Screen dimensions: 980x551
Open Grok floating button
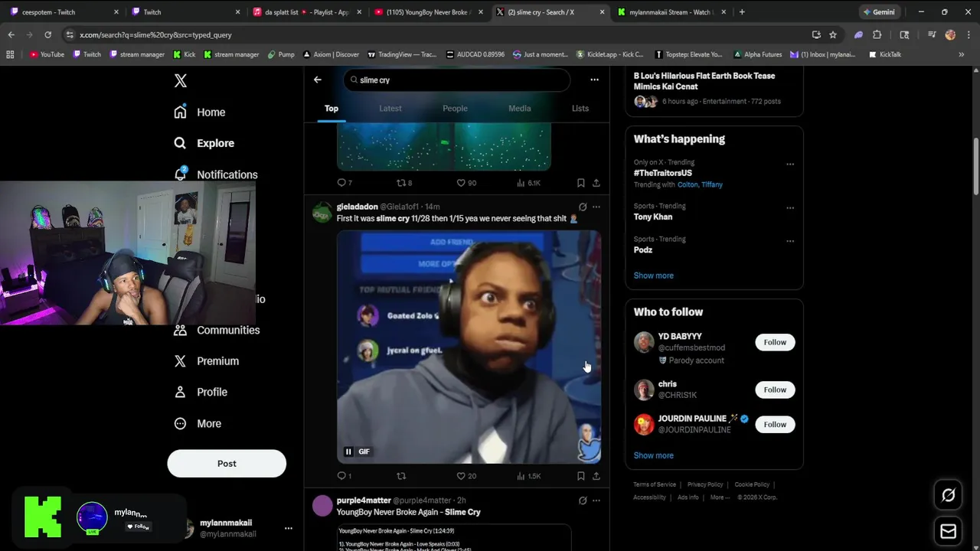coord(948,495)
